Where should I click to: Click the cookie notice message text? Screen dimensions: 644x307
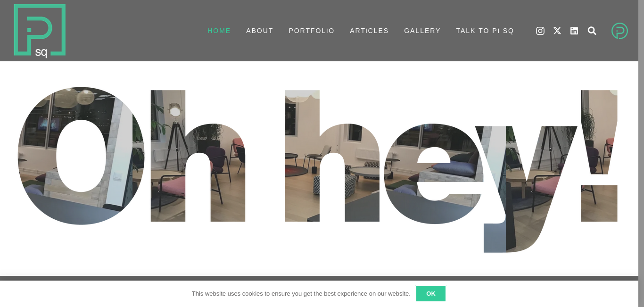[301, 294]
